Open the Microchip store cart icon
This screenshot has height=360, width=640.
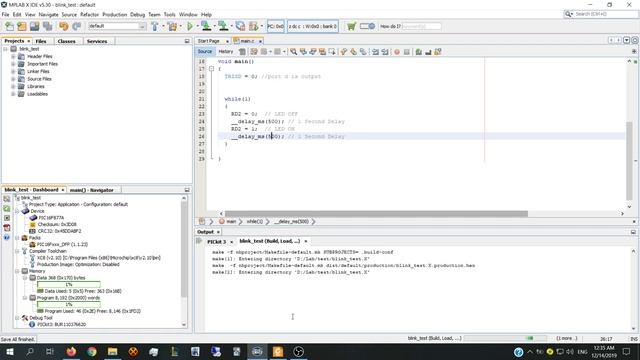(351, 27)
